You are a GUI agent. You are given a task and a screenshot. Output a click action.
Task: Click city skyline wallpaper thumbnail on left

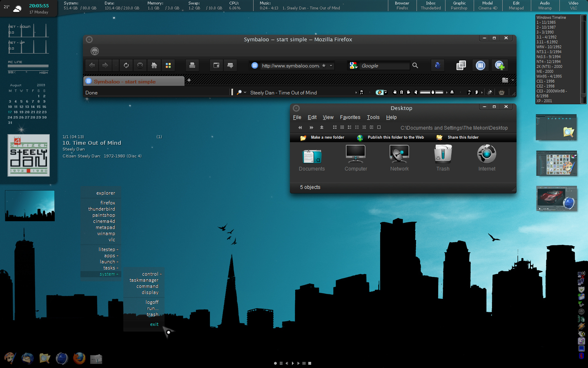tap(30, 206)
